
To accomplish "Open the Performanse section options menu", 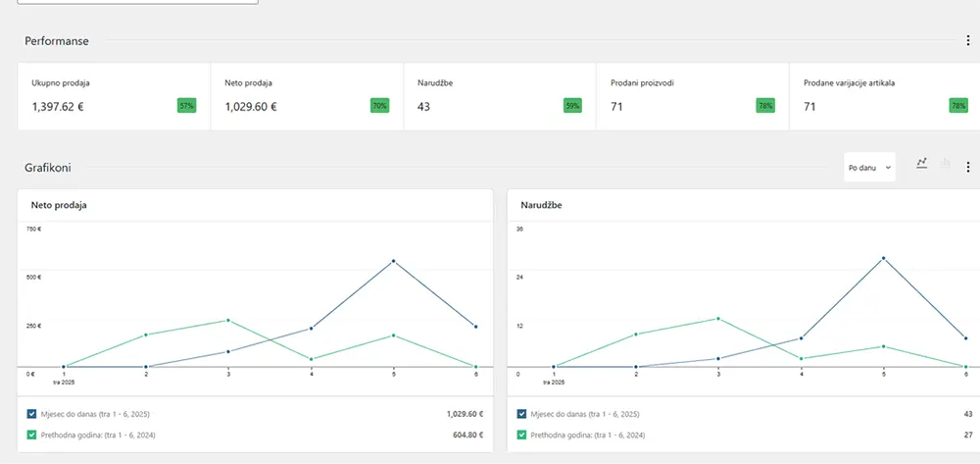I will coord(968,41).
